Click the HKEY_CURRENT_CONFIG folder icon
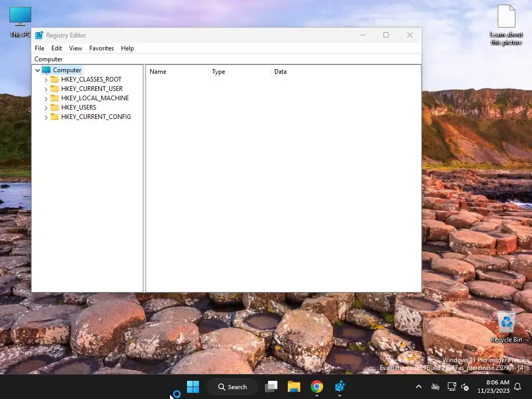The width and height of the screenshot is (532, 399). click(54, 117)
